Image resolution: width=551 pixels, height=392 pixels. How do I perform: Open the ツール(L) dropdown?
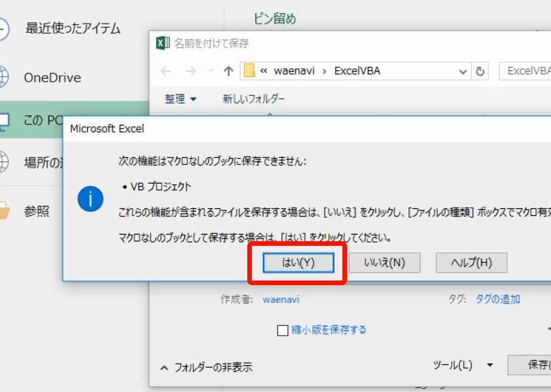[x=462, y=365]
